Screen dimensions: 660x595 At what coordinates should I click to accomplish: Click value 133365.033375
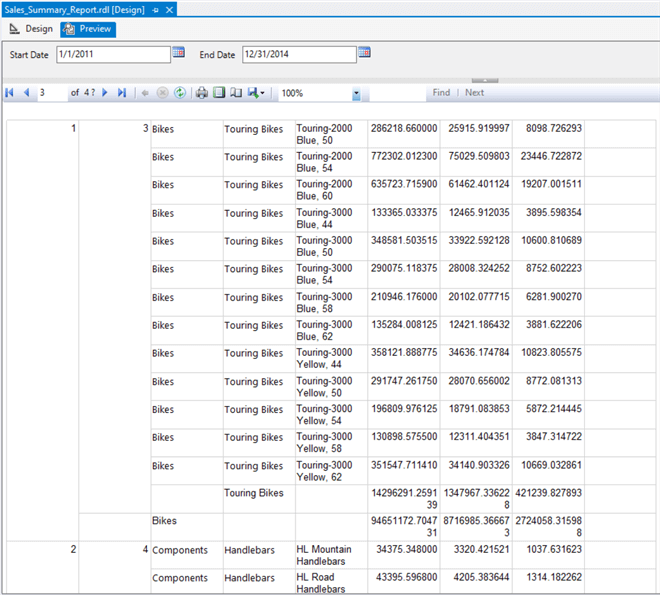404,212
